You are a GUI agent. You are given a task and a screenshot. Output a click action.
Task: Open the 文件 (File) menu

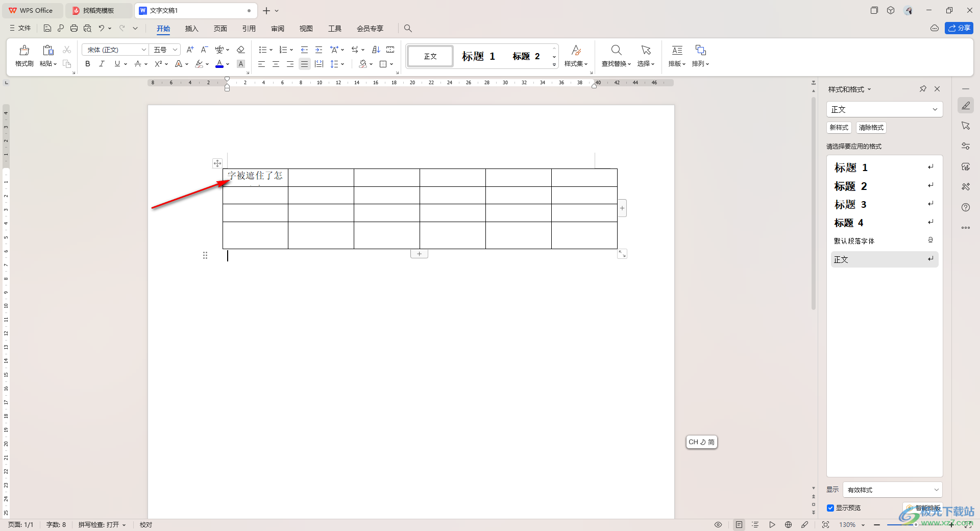pyautogui.click(x=20, y=28)
